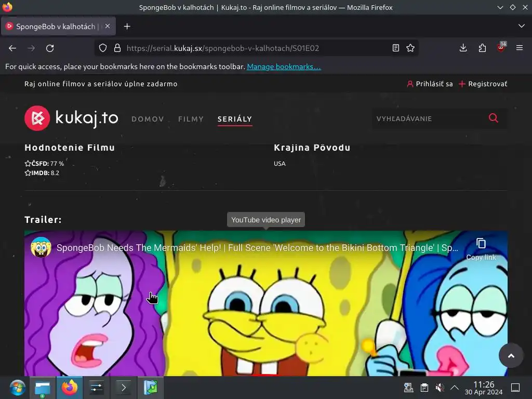Viewport: 532px width, 399px height.
Task: Click the SpongeBob channel avatar in video
Action: [x=41, y=247]
